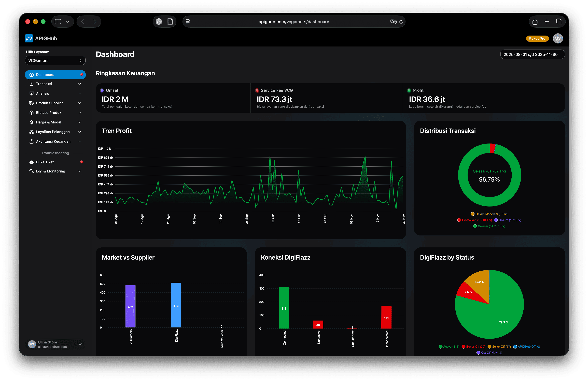This screenshot has height=381, width=588.
Task: Click the Paket Pro button
Action: 537,38
